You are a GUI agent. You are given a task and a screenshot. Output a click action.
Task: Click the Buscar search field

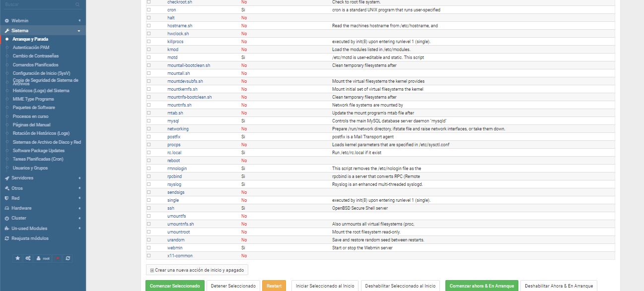pos(37,4)
